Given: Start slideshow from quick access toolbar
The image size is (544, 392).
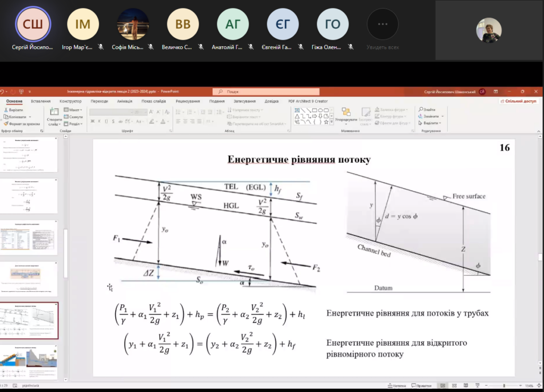Looking at the screenshot, I should point(21,91).
